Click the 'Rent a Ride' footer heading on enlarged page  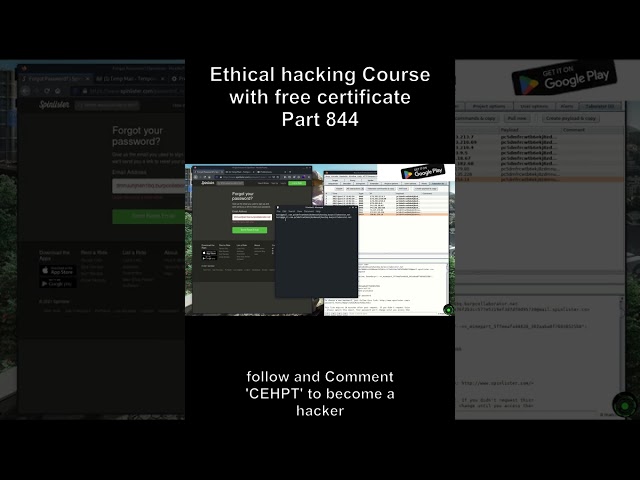(x=94, y=253)
